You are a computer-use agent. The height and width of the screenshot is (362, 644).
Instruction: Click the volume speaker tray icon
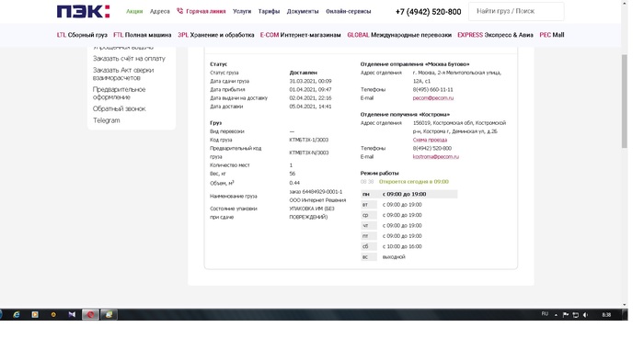586,315
